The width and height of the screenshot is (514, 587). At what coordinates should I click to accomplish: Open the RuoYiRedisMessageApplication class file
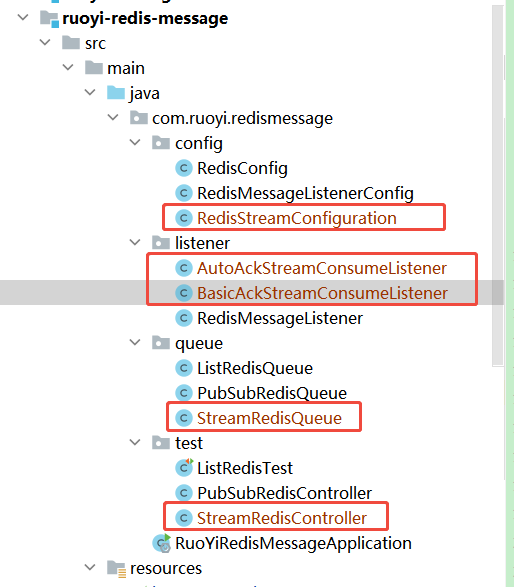293,544
